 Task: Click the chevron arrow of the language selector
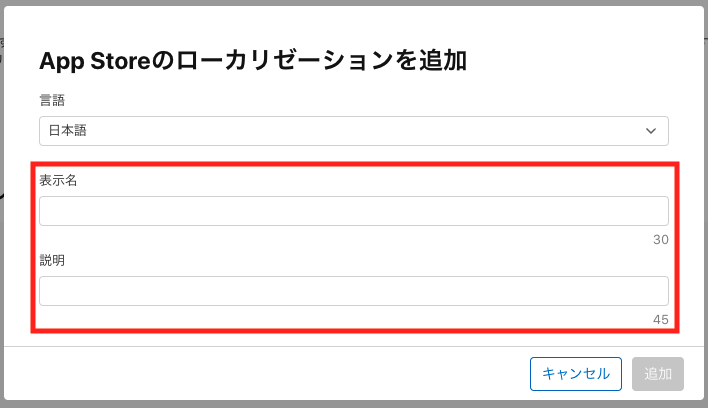(651, 131)
